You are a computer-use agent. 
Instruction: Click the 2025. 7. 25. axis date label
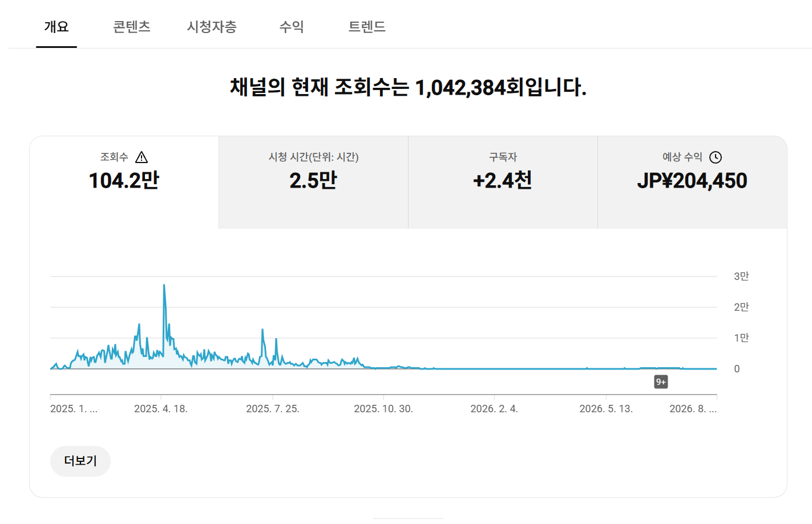pyautogui.click(x=273, y=409)
